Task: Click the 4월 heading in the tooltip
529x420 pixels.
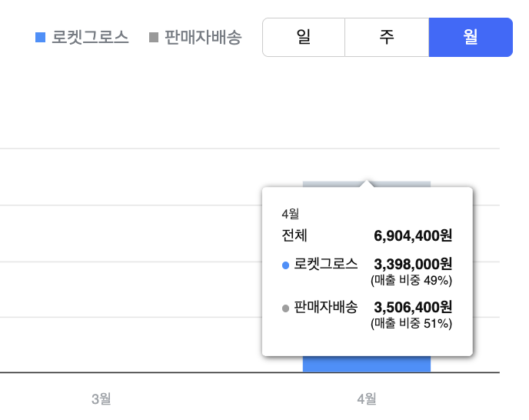Action: (291, 213)
